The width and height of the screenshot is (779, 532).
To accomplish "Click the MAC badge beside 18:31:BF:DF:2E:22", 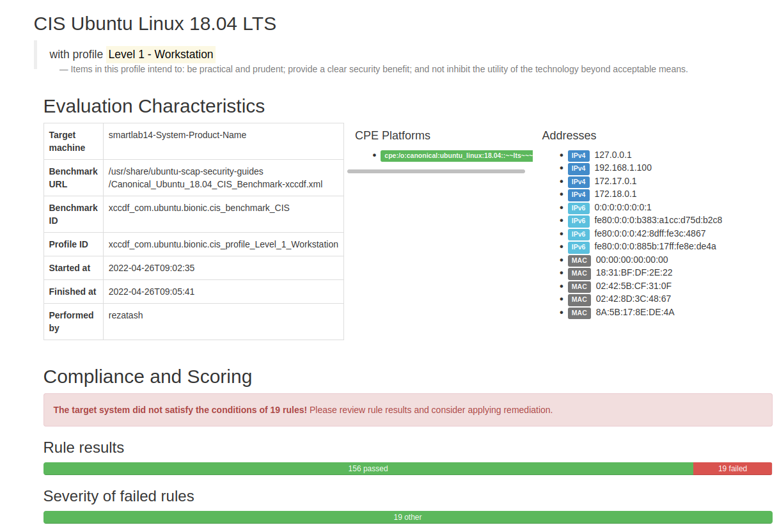I will (x=579, y=273).
